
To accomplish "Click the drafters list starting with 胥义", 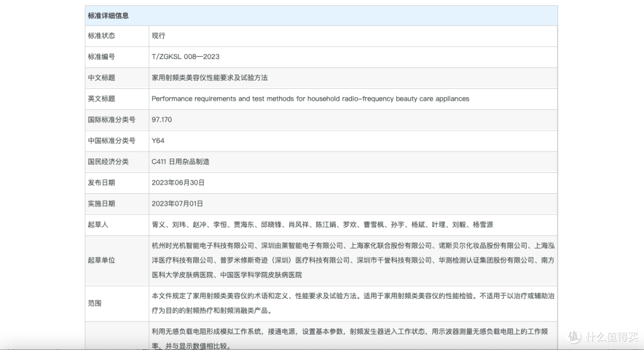I will coord(323,225).
